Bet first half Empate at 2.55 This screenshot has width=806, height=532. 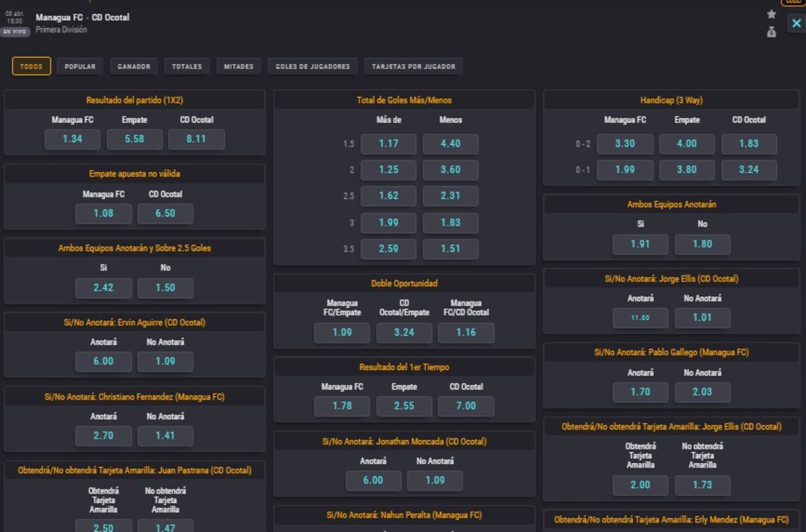tap(404, 406)
